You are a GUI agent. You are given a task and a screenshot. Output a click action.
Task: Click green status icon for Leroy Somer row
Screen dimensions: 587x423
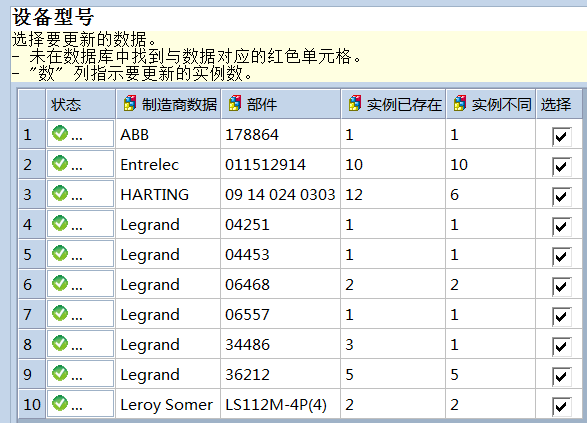pyautogui.click(x=60, y=403)
